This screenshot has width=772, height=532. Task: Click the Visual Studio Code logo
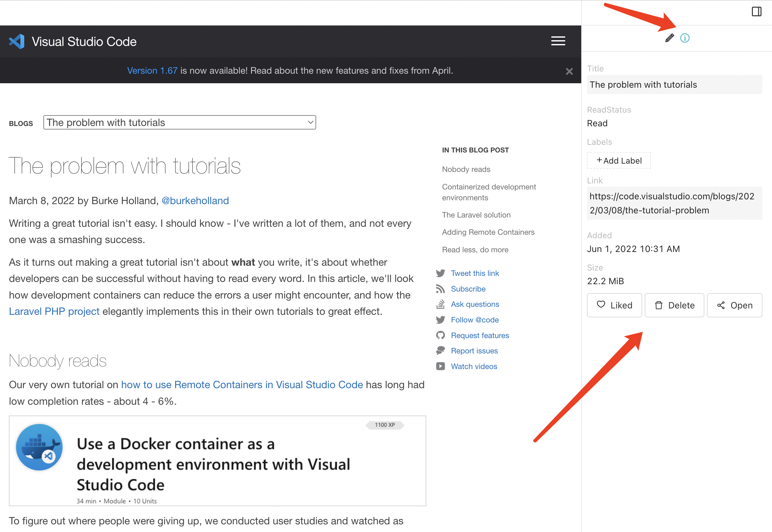pos(17,41)
